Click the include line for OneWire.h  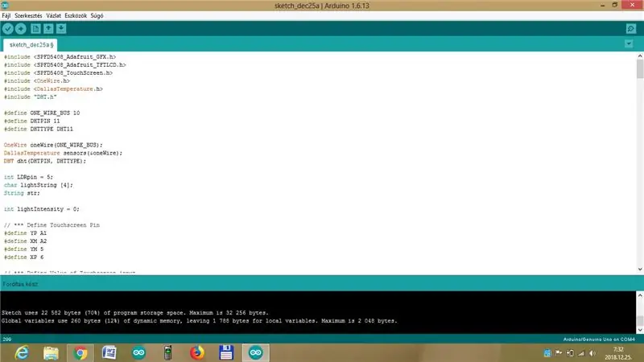(36, 81)
